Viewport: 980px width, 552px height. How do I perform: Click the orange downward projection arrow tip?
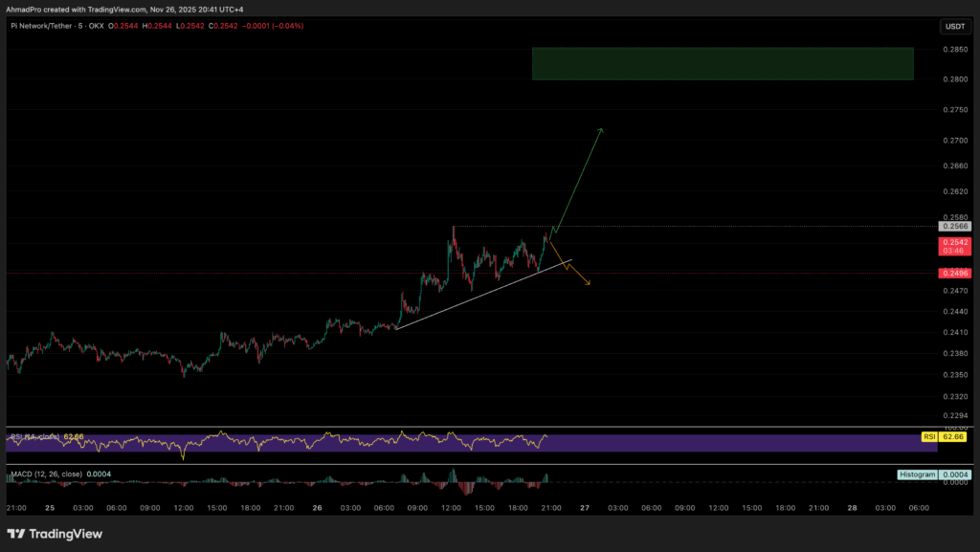[589, 283]
